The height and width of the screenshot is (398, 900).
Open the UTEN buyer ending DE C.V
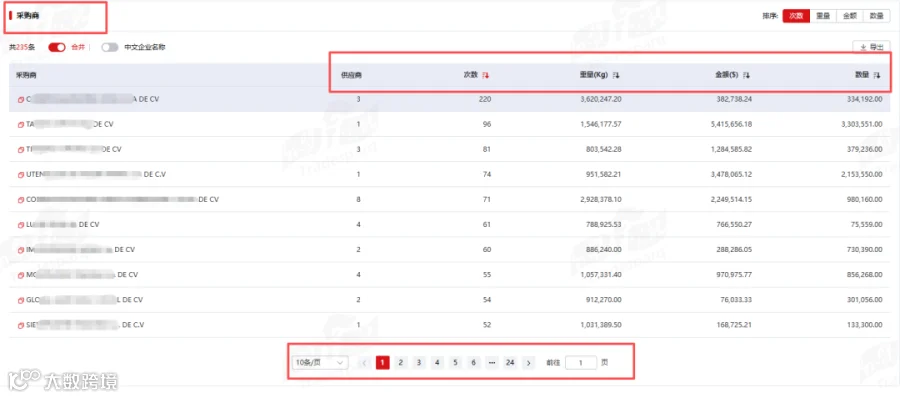pos(96,175)
